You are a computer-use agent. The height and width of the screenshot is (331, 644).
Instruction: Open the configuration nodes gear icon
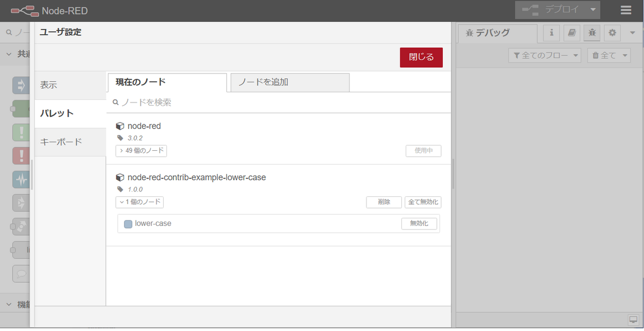click(x=612, y=33)
